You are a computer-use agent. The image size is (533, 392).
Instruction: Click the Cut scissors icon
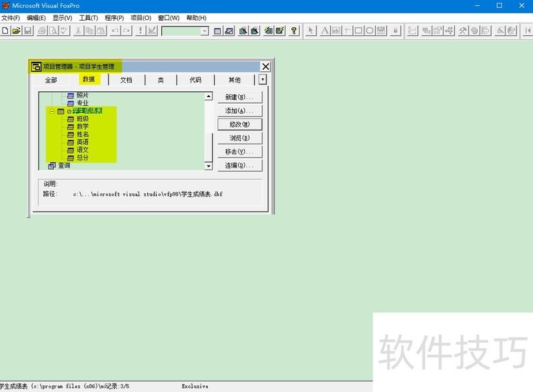pos(78,31)
